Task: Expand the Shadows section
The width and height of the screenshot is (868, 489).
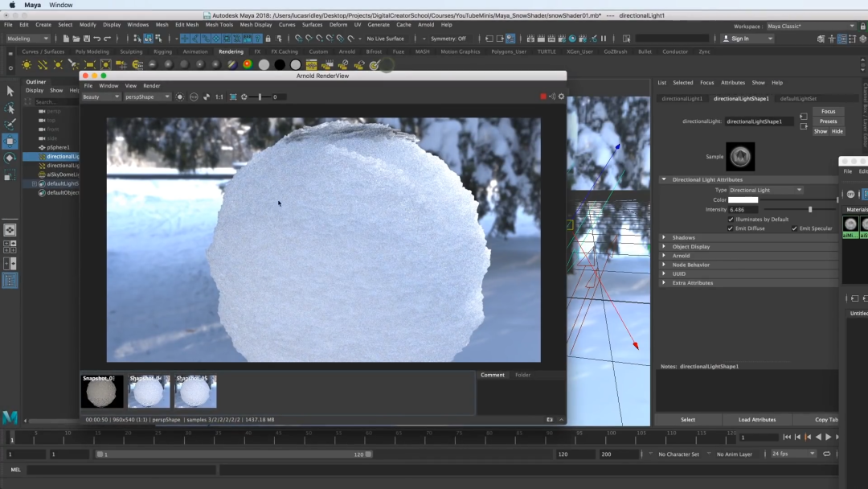Action: coord(664,237)
